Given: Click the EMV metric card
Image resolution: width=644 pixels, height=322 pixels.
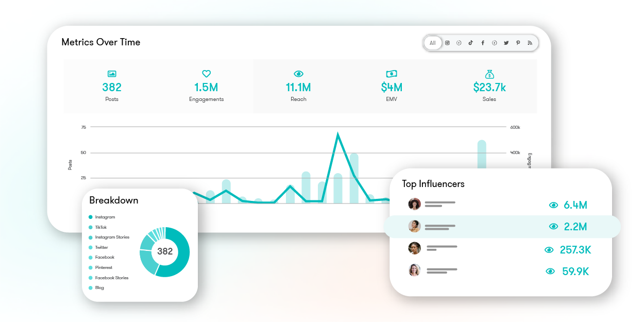Looking at the screenshot, I should click(x=391, y=86).
